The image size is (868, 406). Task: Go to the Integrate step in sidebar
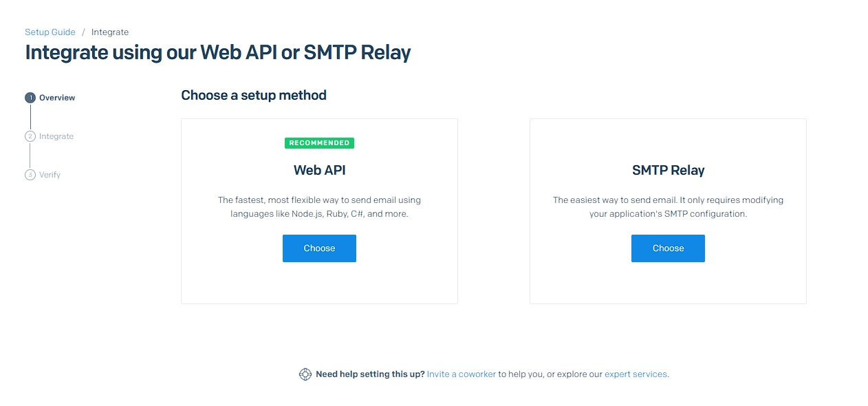[x=56, y=136]
